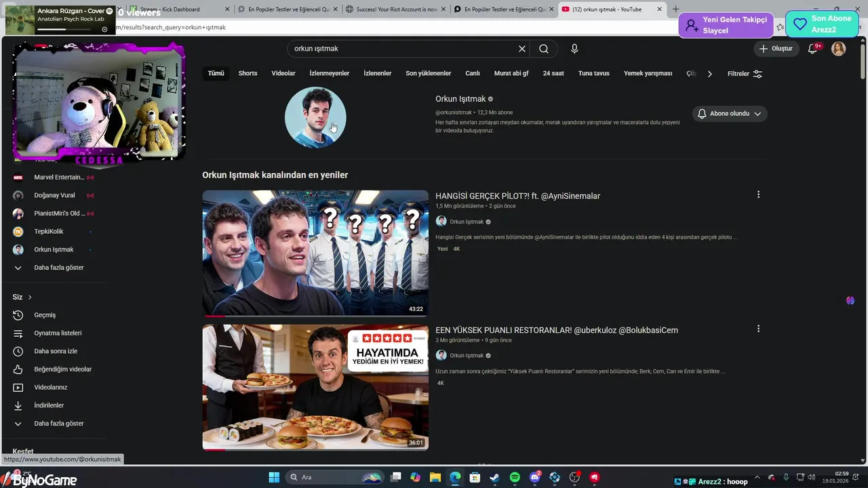
Task: Clear the YouTube search query with the X
Action: (x=522, y=49)
